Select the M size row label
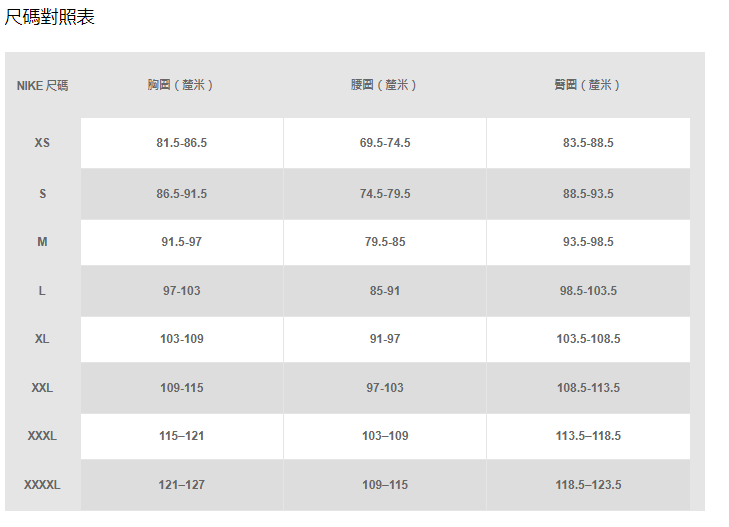Image resolution: width=729 pixels, height=527 pixels. pyautogui.click(x=42, y=242)
